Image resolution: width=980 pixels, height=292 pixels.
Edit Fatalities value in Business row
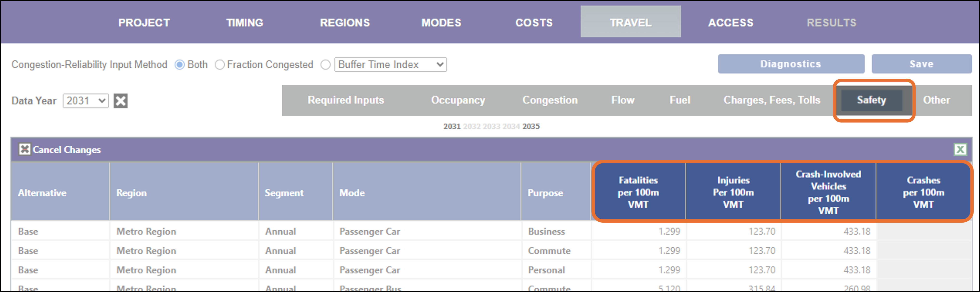[x=638, y=231]
